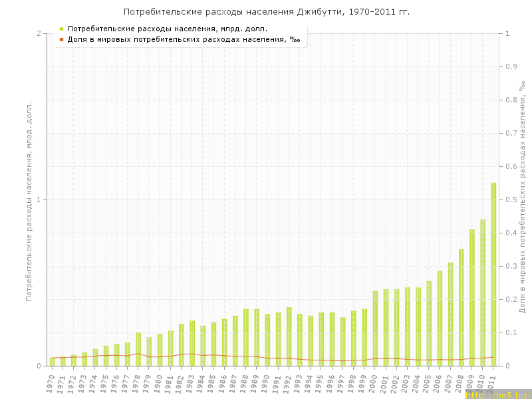Click the 1985 label on the x-axis

(212, 384)
